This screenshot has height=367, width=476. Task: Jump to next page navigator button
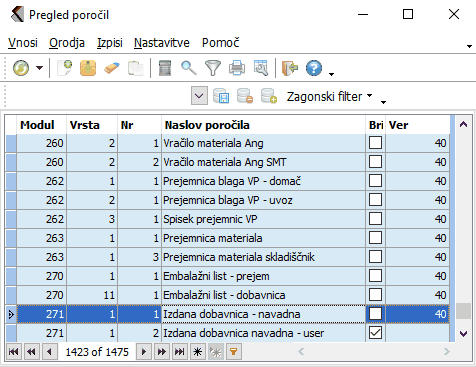162,352
